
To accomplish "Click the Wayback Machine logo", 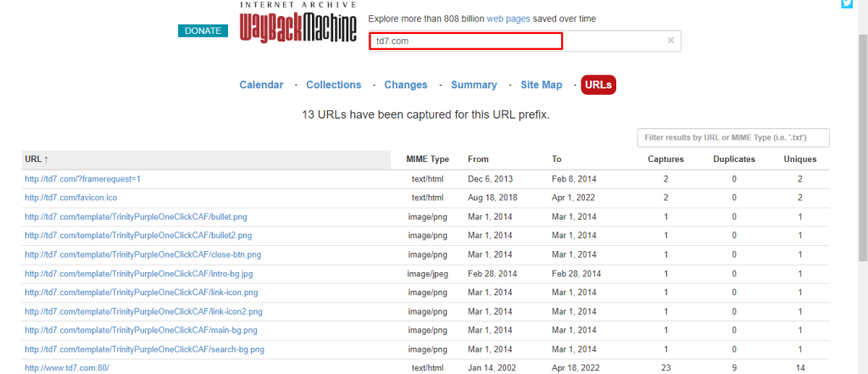I will tap(298, 21).
